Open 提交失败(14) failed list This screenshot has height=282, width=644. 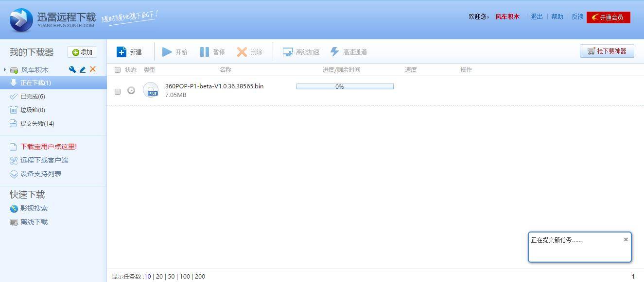(x=37, y=123)
